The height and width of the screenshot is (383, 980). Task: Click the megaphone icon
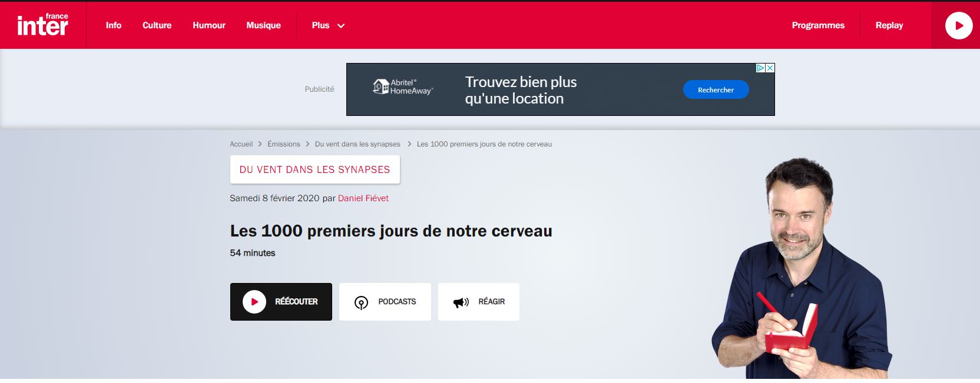461,302
